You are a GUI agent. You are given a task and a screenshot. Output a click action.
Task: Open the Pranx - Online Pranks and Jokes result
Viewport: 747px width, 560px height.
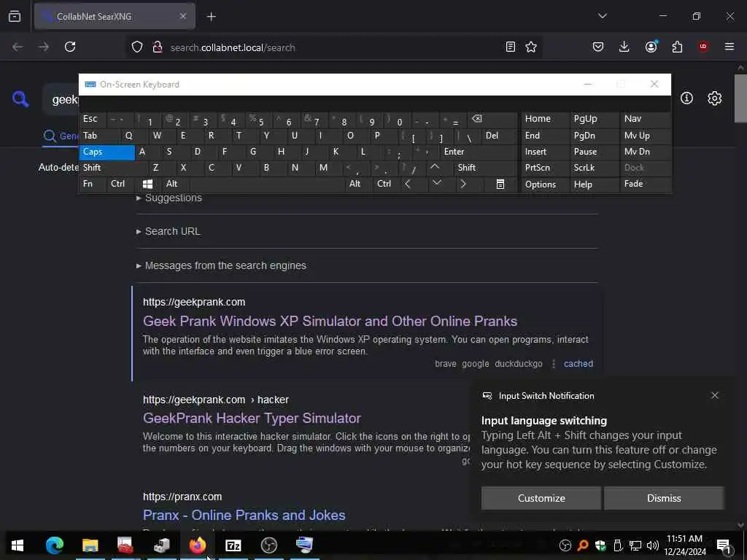[244, 516]
